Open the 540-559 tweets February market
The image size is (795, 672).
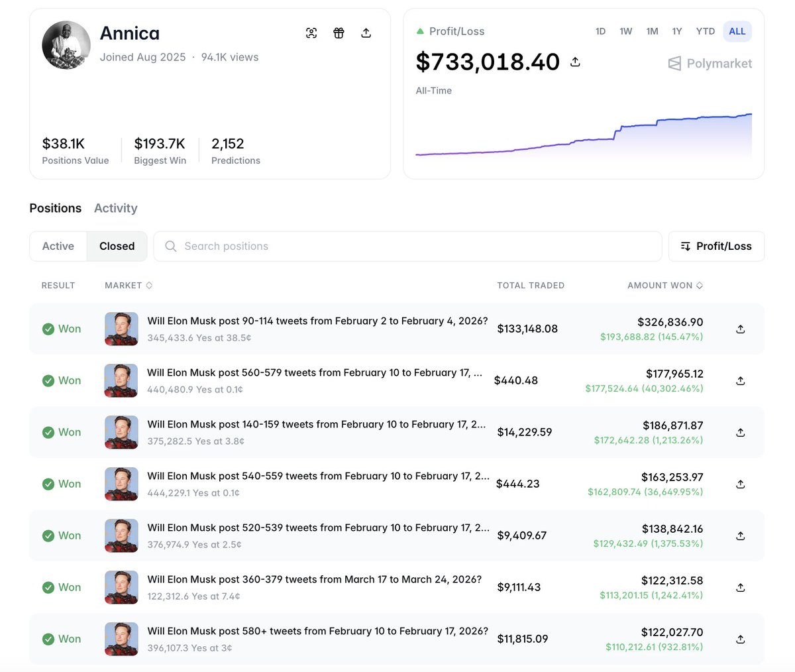coord(319,476)
